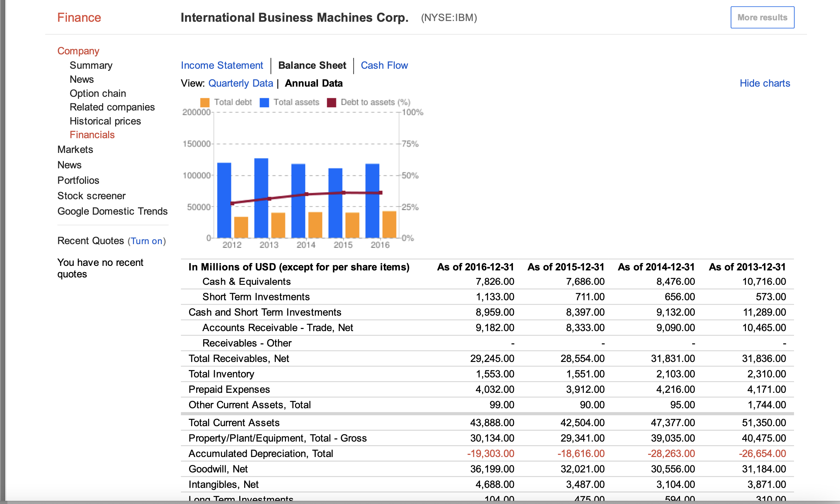Click the 2015 total debt orange bar
840x504 pixels.
click(x=352, y=225)
